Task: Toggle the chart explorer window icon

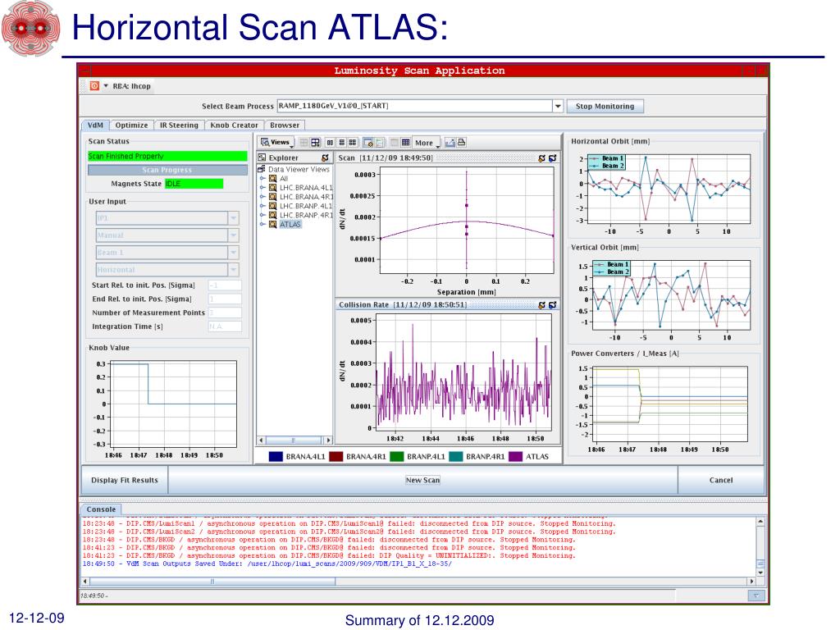Action: pyautogui.click(x=368, y=143)
